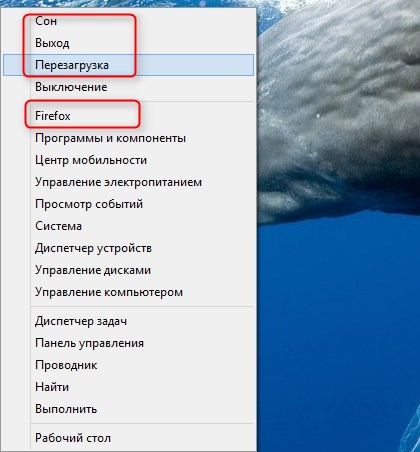This screenshot has height=452, width=420.
Task: Launch Firefox from the menu
Action: [128, 116]
